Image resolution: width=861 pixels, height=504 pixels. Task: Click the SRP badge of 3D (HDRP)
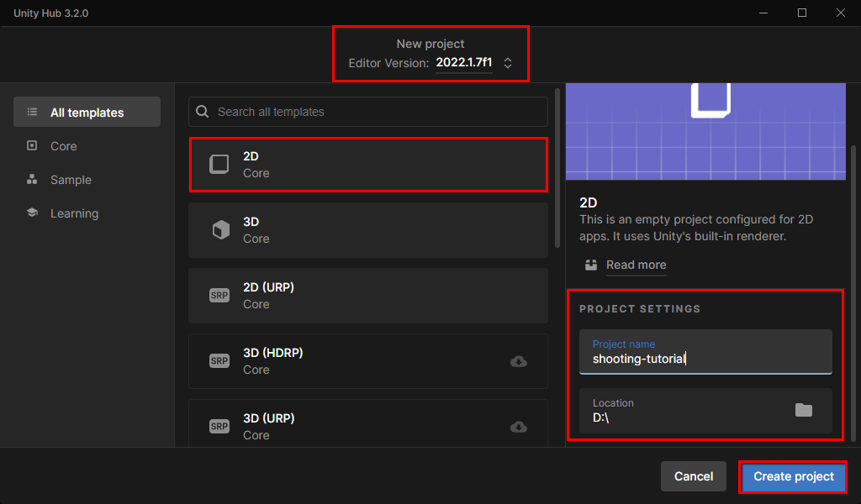219,361
